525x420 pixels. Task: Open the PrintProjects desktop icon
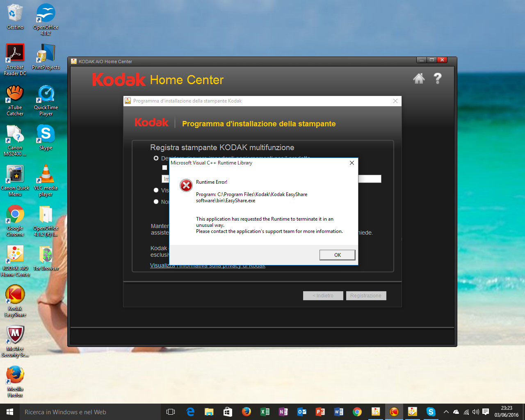(46, 57)
